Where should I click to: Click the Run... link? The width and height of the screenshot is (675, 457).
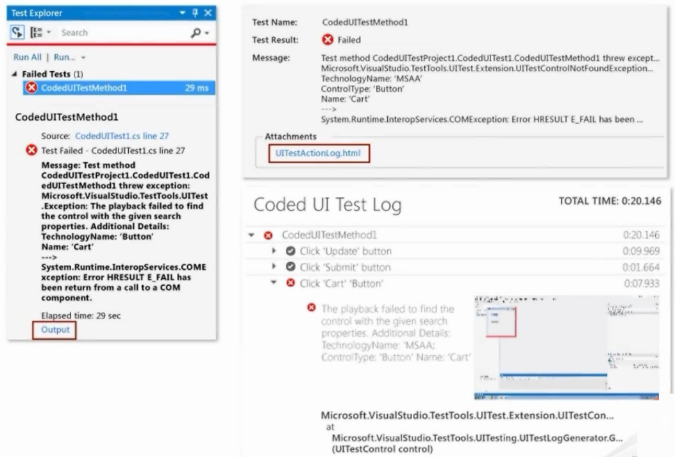click(64, 57)
